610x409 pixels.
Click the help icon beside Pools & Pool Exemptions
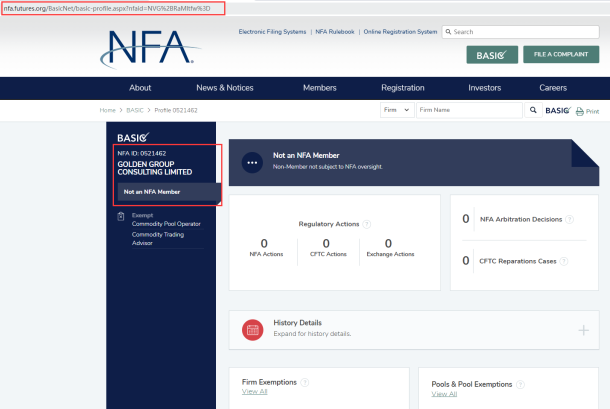tap(520, 383)
